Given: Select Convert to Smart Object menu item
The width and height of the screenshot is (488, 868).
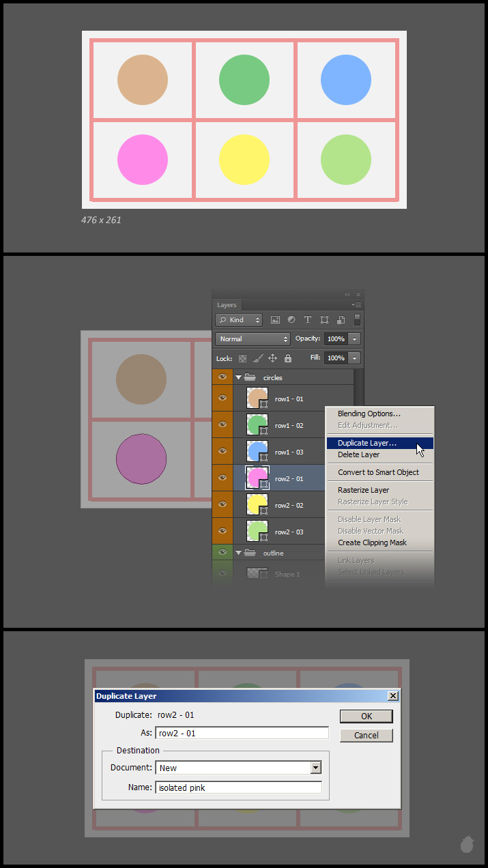Looking at the screenshot, I should (378, 472).
